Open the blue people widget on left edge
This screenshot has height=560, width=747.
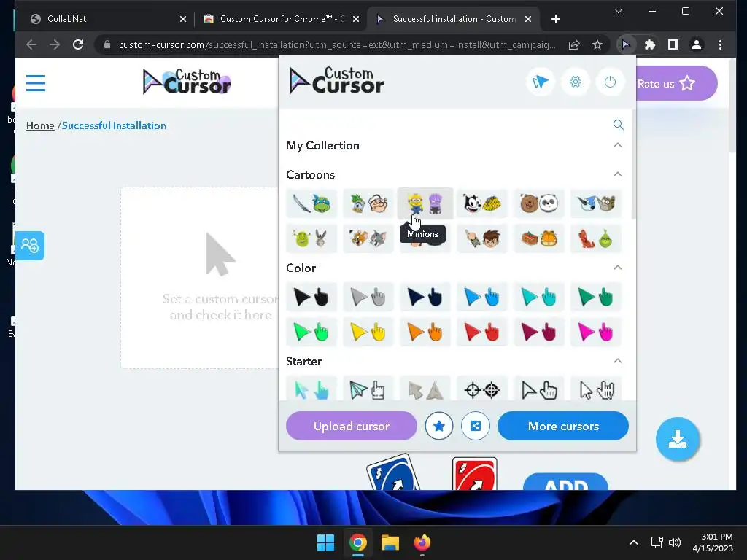(29, 246)
